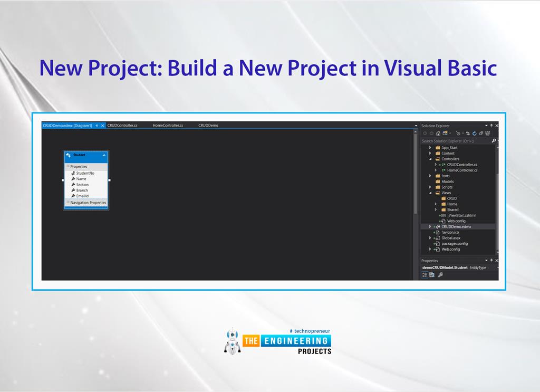Pin the Solution Explorer panel with the pin icon
Viewport: 540px width, 392px height.
click(491, 126)
